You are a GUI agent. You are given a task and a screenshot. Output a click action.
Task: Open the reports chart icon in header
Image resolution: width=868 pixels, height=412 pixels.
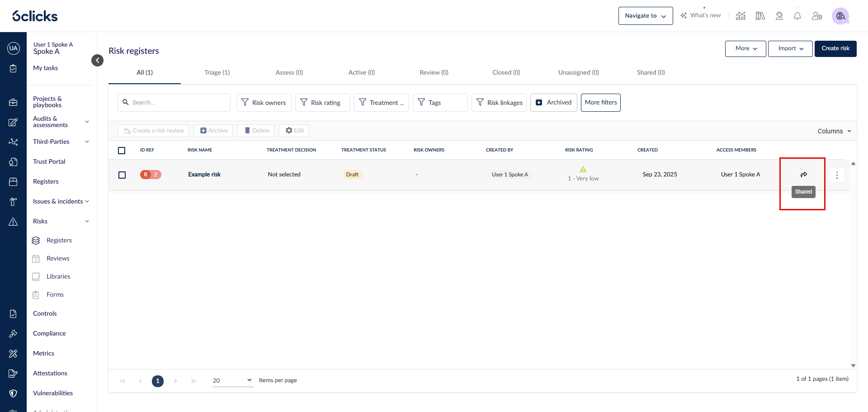[741, 16]
